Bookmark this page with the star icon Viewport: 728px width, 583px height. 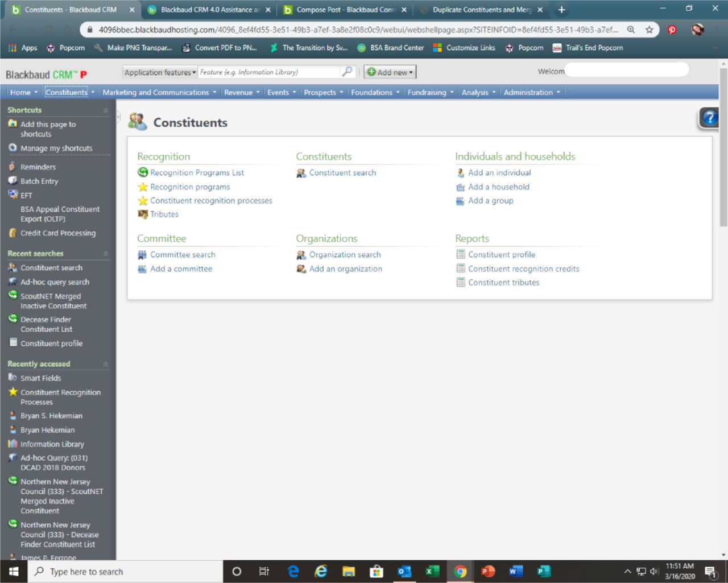649,30
